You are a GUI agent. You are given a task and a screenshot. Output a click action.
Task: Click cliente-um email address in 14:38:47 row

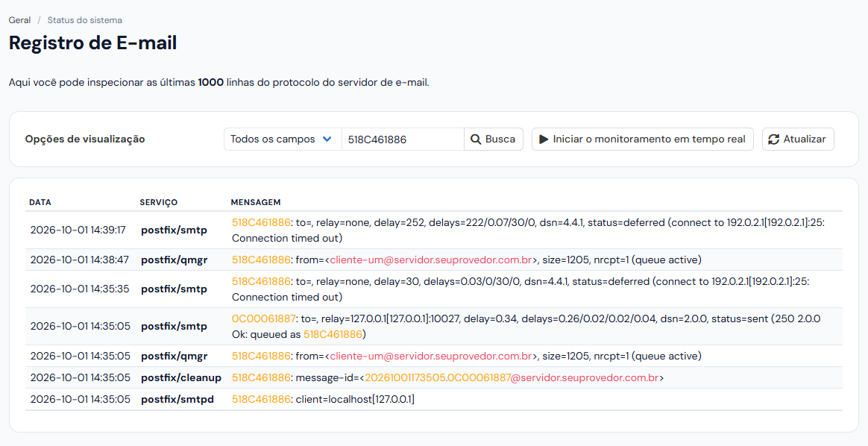tap(431, 260)
